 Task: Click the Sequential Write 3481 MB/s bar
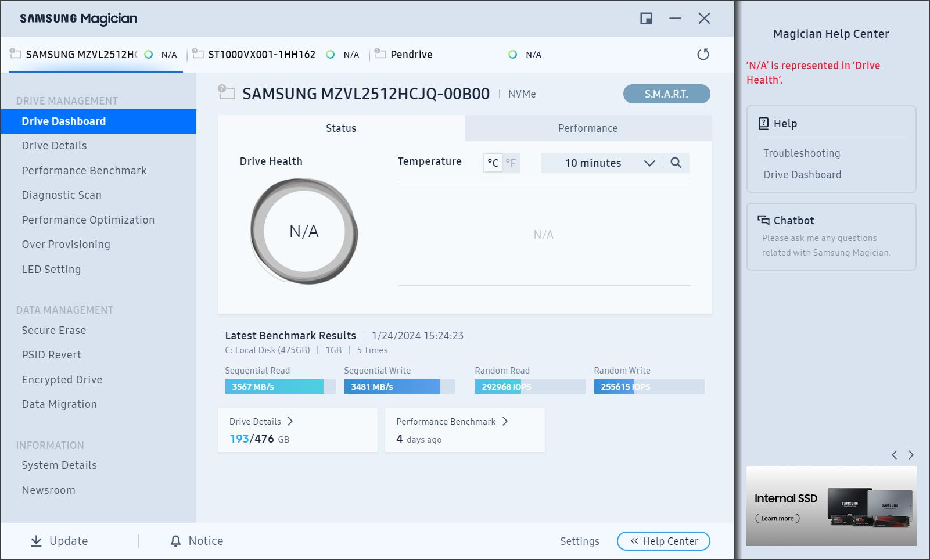pyautogui.click(x=399, y=387)
